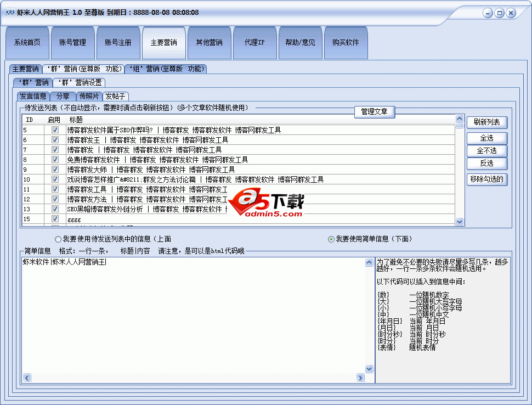This screenshot has height=405, width=532.
Task: Select row titled 戏说博客怎样推广
Action: (x=239, y=179)
